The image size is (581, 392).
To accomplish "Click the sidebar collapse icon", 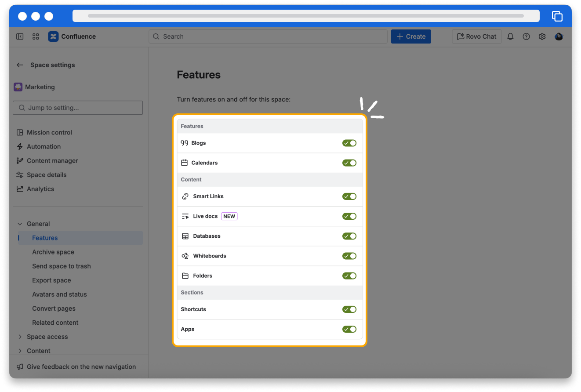I will click(x=20, y=36).
